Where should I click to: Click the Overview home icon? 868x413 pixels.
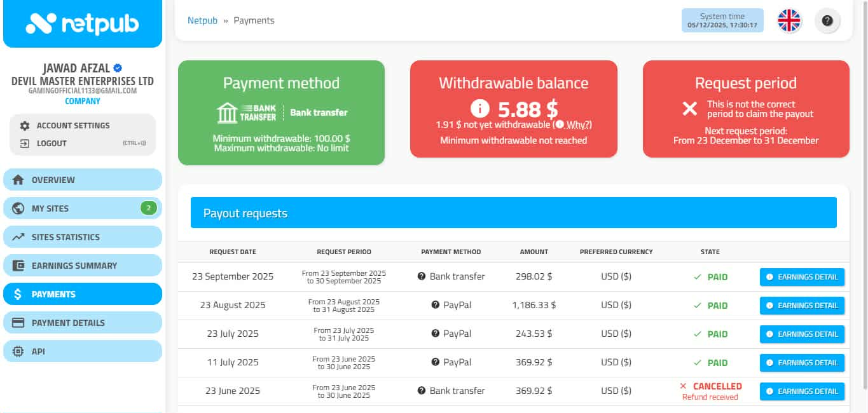pyautogui.click(x=18, y=180)
